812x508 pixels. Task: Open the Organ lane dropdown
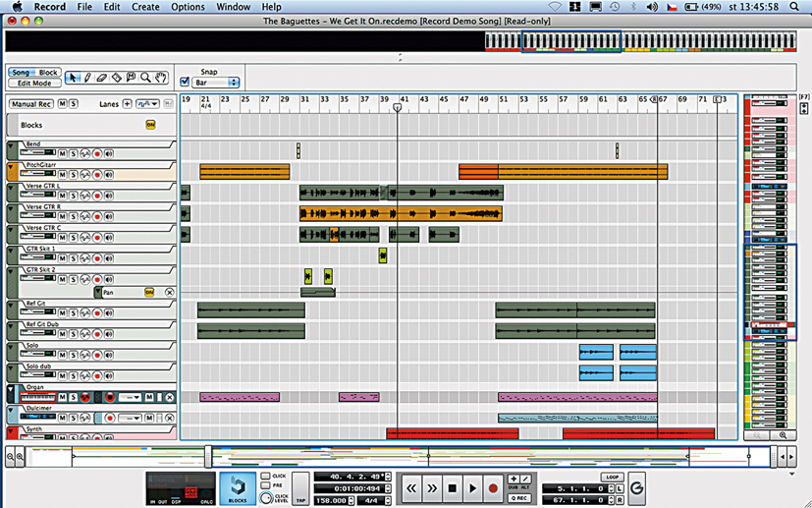pyautogui.click(x=130, y=397)
